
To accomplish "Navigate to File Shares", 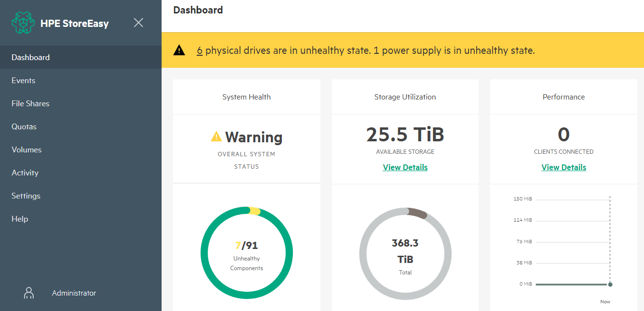I will click(30, 103).
